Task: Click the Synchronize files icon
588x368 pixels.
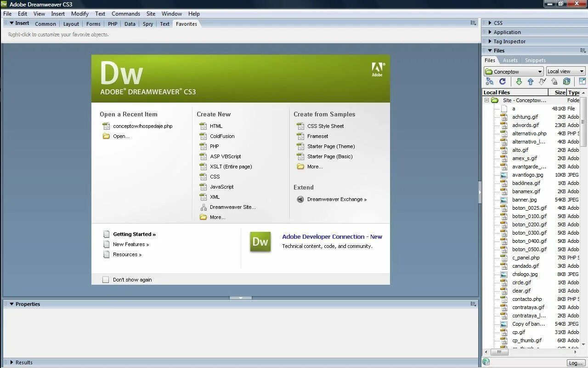Action: [x=566, y=81]
